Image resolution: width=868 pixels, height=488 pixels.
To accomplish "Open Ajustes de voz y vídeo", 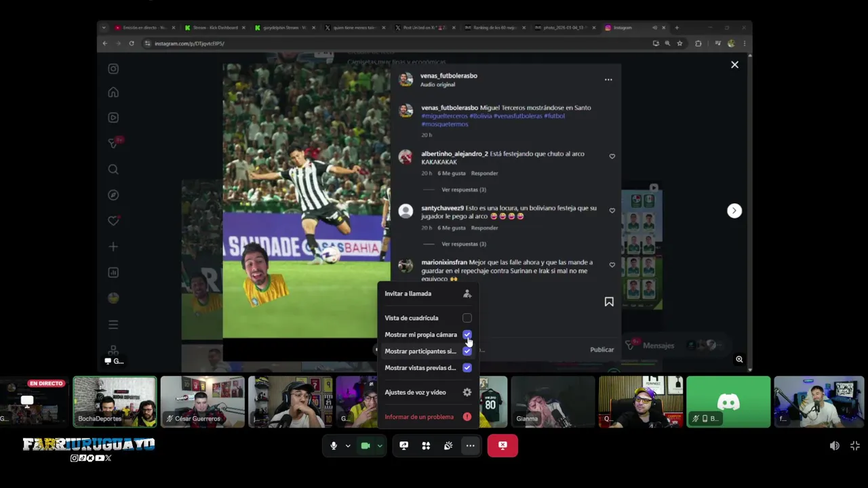I will [429, 392].
